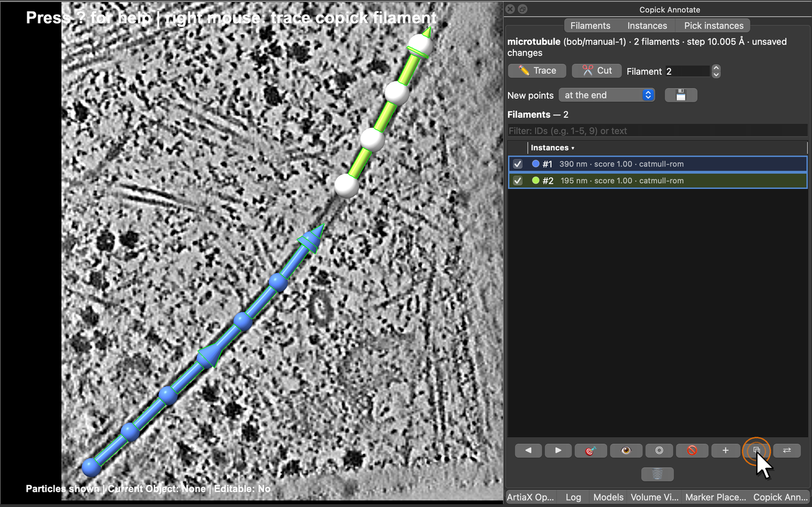Select row '390 nm · score 1.00 · catmull-rom'
Screen dimensions: 812x507
657,164
